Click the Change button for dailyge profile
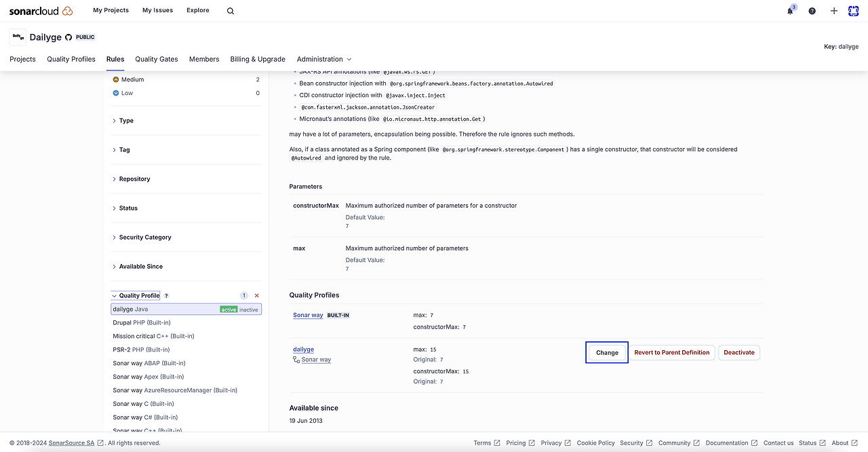 click(607, 353)
